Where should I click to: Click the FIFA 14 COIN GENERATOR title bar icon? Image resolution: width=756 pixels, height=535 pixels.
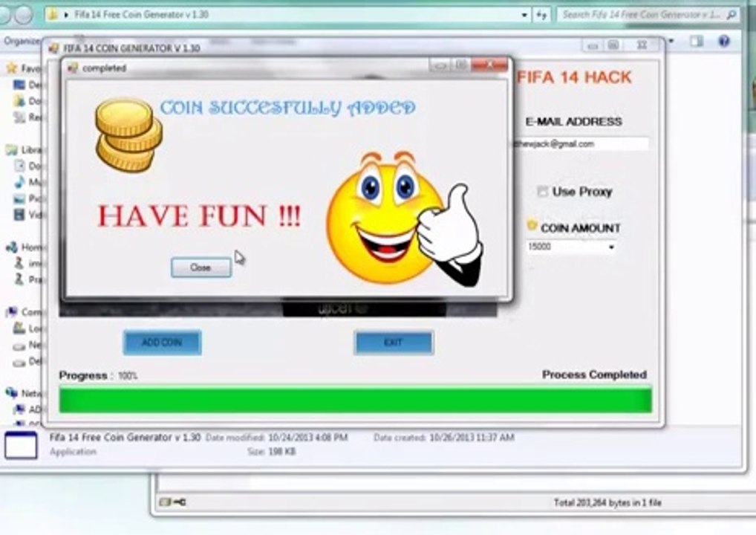point(54,48)
